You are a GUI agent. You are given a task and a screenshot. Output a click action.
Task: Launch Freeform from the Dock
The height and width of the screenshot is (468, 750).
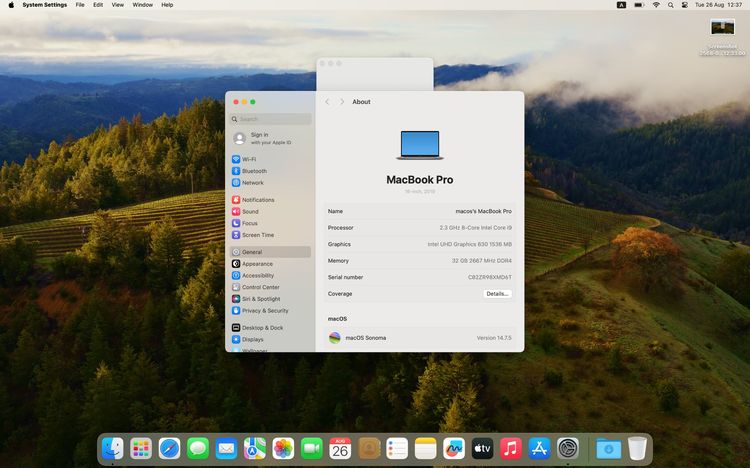pos(454,449)
